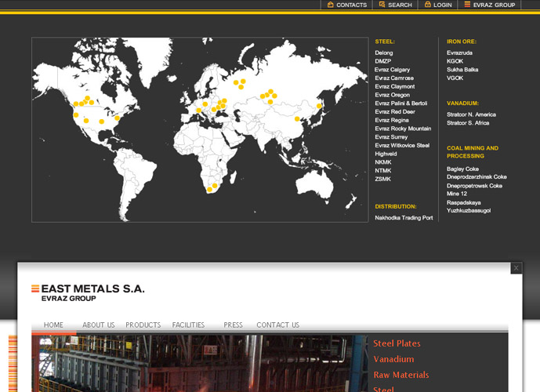
Task: Click NTMK in the Steel list
Action: click(x=383, y=170)
